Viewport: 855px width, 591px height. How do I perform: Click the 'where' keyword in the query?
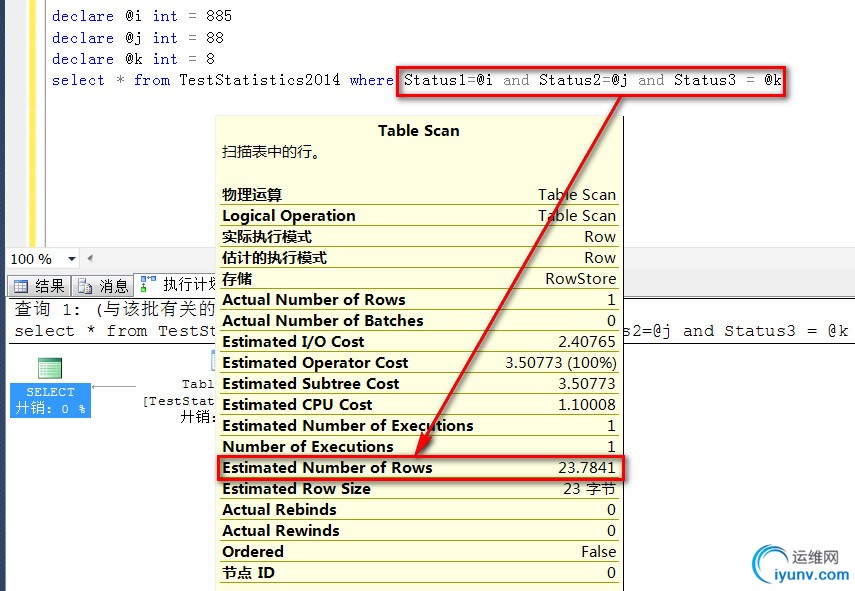[371, 80]
